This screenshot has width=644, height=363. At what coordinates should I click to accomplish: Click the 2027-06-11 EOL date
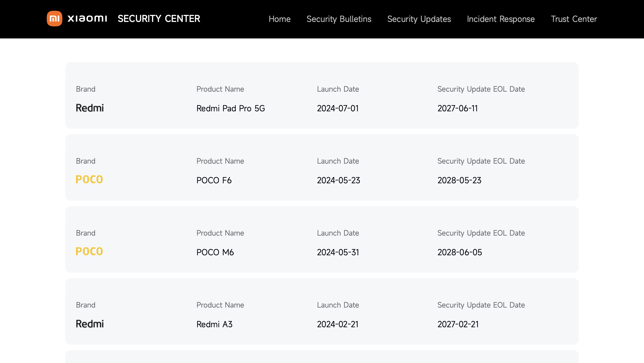click(458, 108)
